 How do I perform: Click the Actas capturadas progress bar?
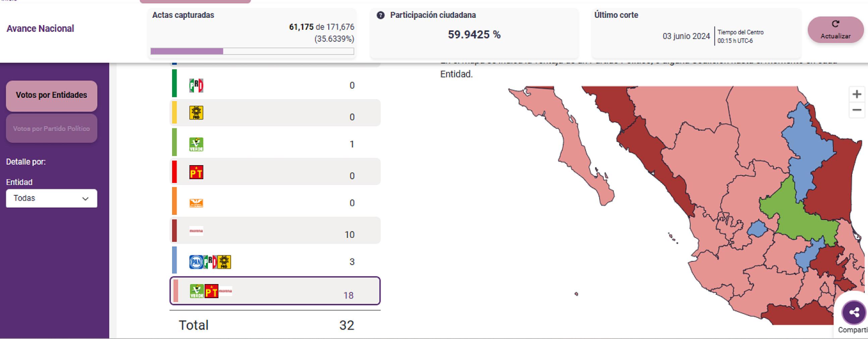point(252,51)
